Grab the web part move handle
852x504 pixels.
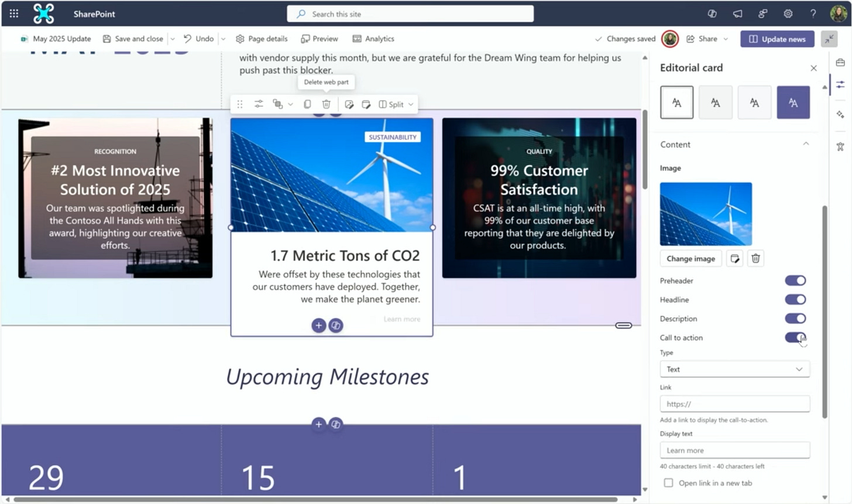(x=240, y=104)
